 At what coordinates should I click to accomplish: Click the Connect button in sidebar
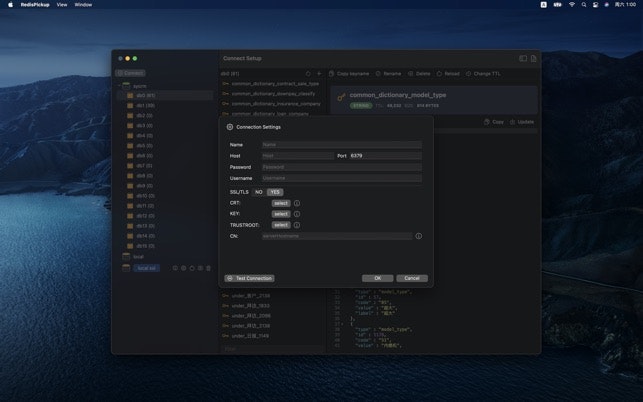pos(130,73)
